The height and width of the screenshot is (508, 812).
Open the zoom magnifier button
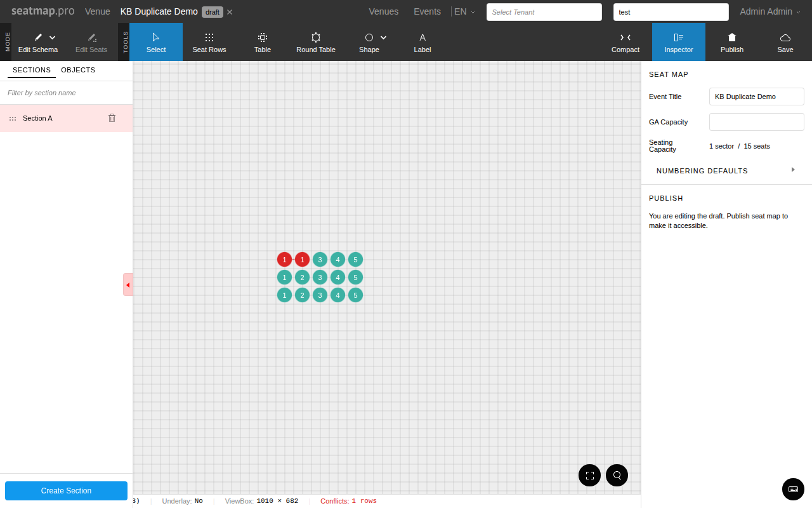(x=617, y=475)
